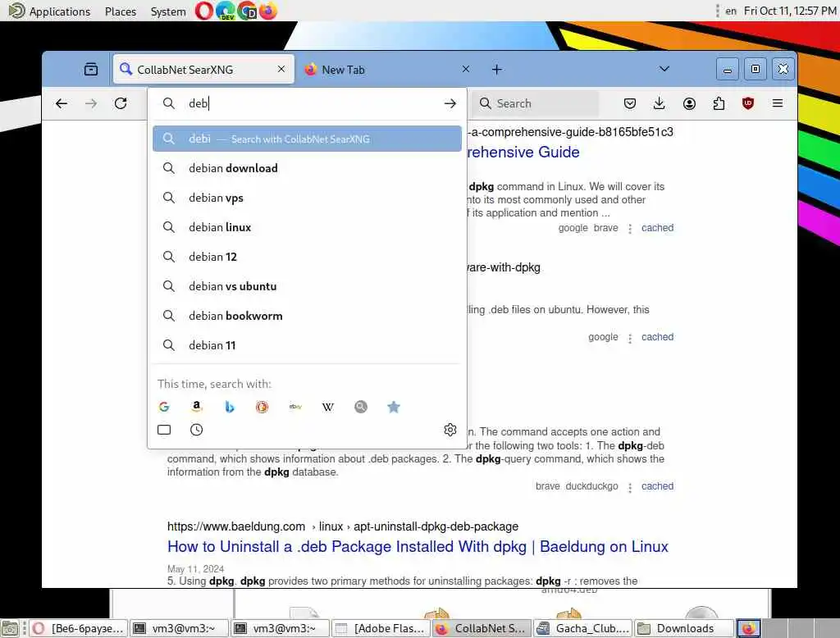The height and width of the screenshot is (638, 840).
Task: Open the Downloads panel icon
Action: (660, 103)
